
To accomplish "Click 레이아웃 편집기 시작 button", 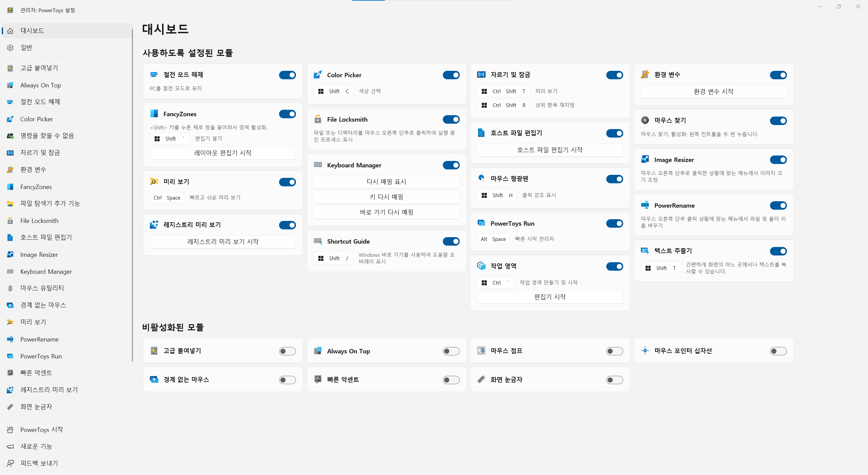I will pyautogui.click(x=223, y=153).
